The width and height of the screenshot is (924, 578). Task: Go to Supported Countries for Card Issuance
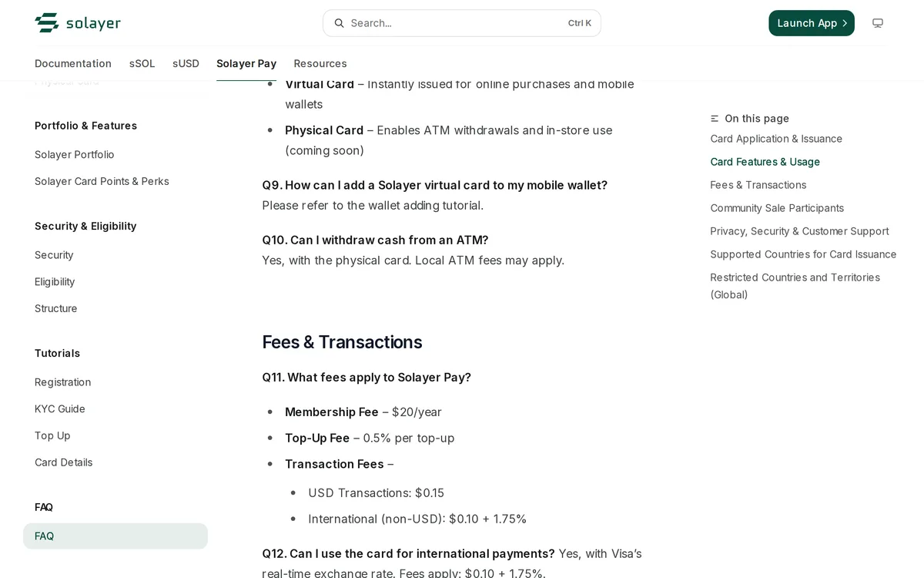click(803, 254)
